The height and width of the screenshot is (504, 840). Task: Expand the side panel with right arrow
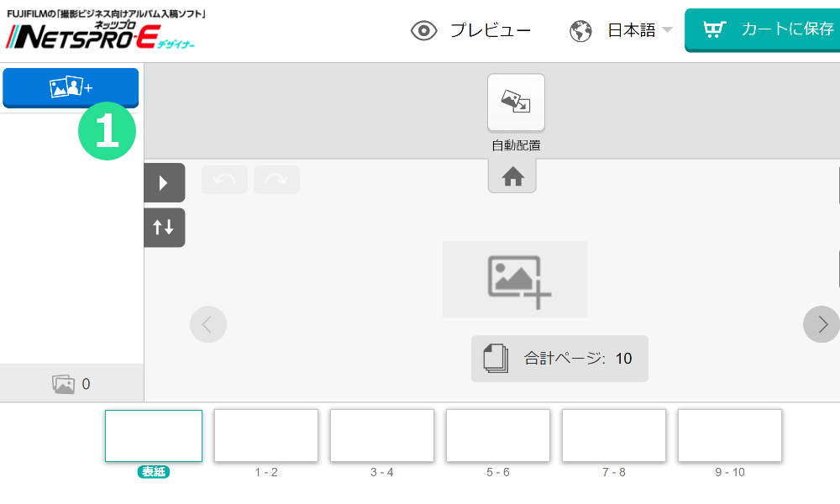coord(164,182)
